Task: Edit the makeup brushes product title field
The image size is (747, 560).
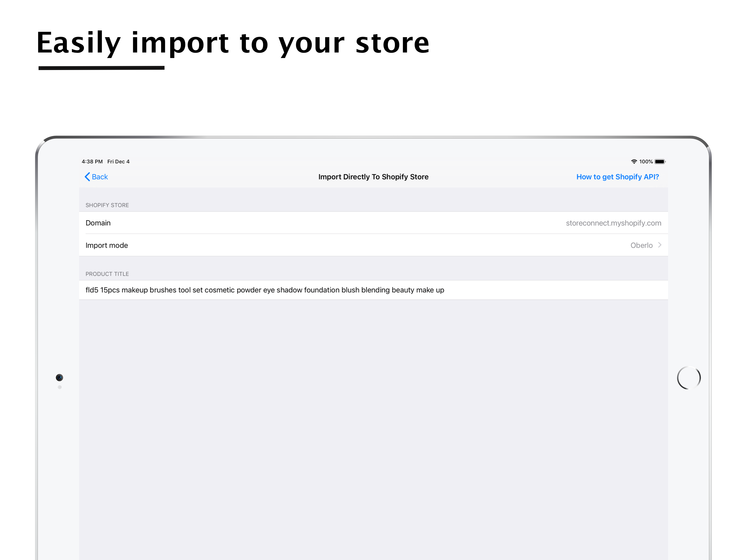Action: coord(265,290)
